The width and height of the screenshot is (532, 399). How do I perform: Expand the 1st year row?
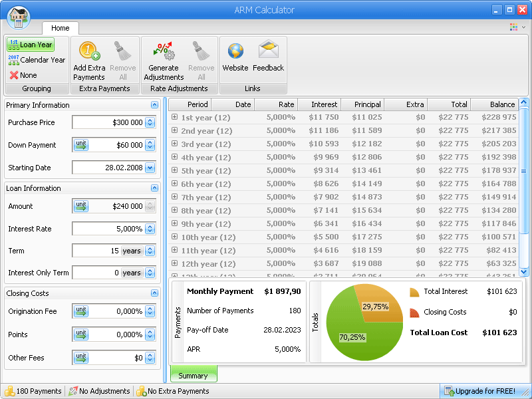point(174,117)
